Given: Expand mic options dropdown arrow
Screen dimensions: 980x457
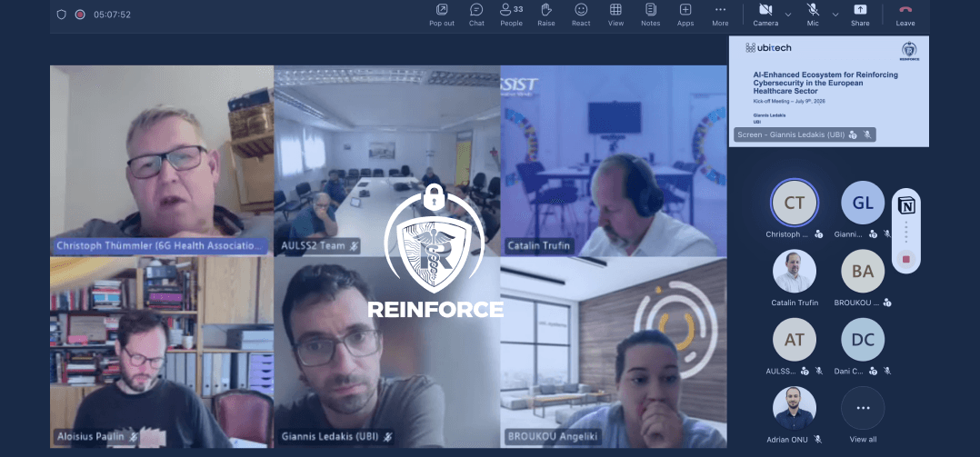Looking at the screenshot, I should click(x=835, y=15).
